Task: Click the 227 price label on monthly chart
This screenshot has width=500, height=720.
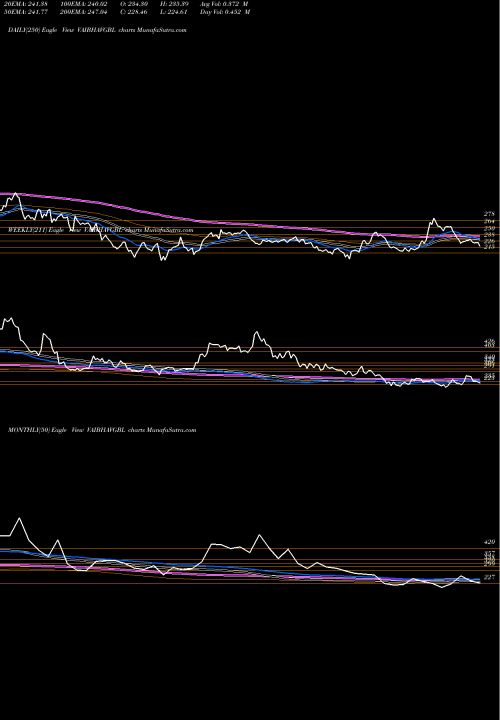Action: pyautogui.click(x=489, y=577)
